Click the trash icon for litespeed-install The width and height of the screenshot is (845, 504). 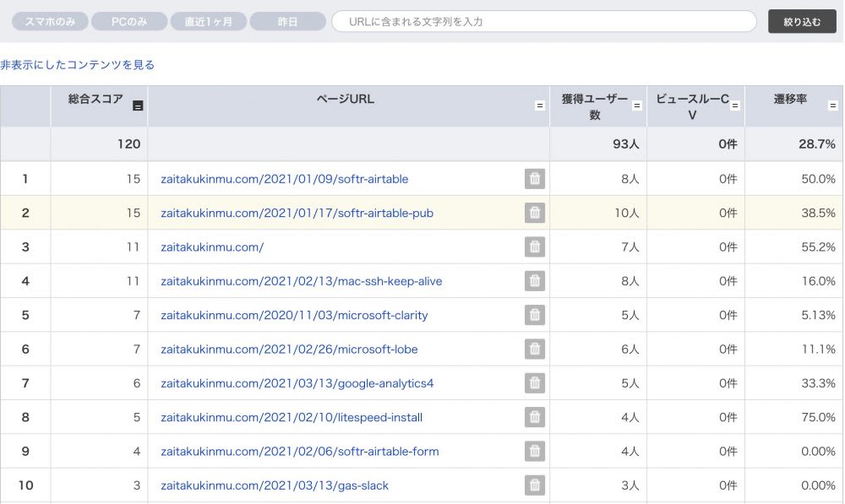pyautogui.click(x=535, y=417)
